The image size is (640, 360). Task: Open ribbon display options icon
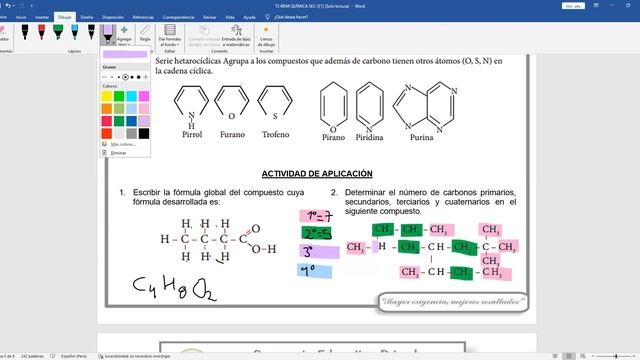[596, 6]
